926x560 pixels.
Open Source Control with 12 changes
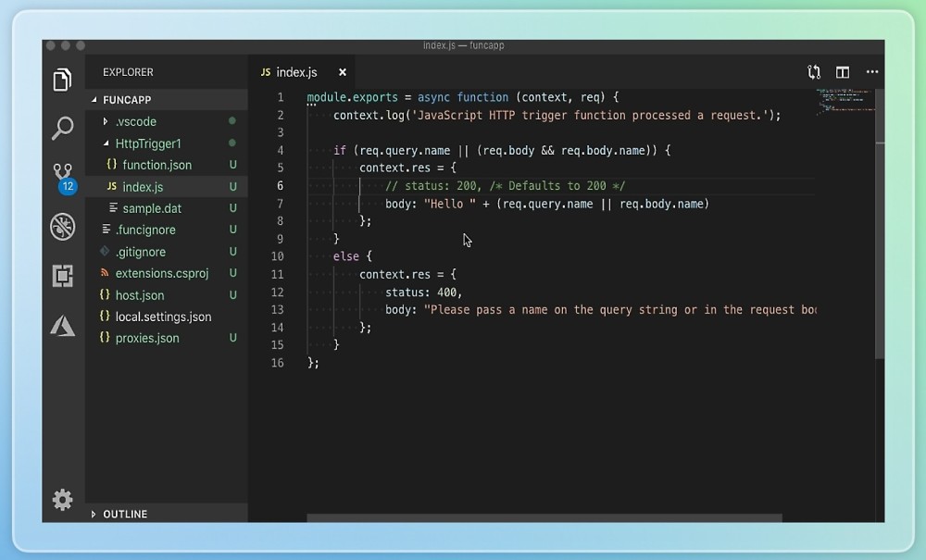[63, 176]
